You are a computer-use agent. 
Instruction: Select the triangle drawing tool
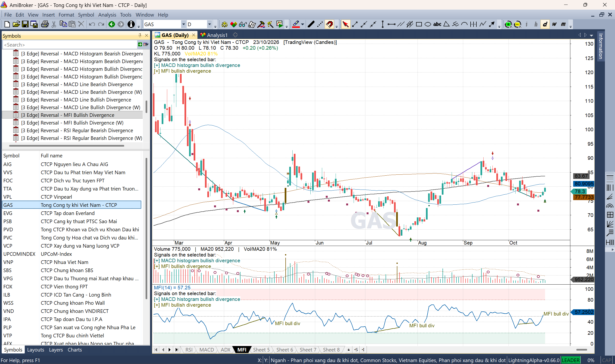446,24
